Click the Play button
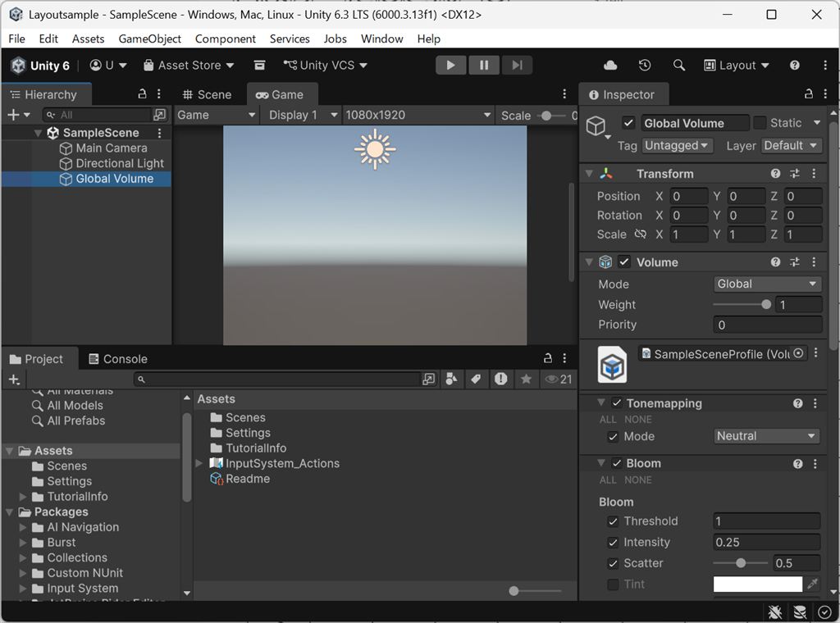 (450, 65)
